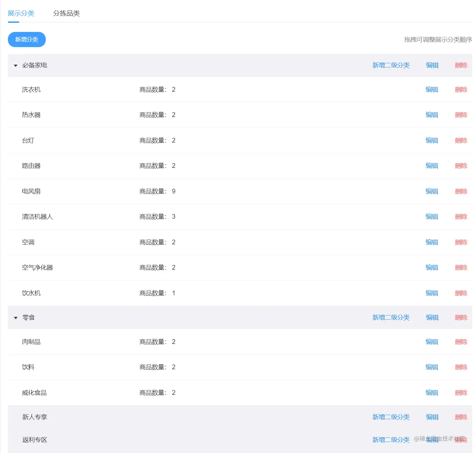This screenshot has height=453, width=476.
Task: Select the 零食 category name
Action: tap(28, 317)
